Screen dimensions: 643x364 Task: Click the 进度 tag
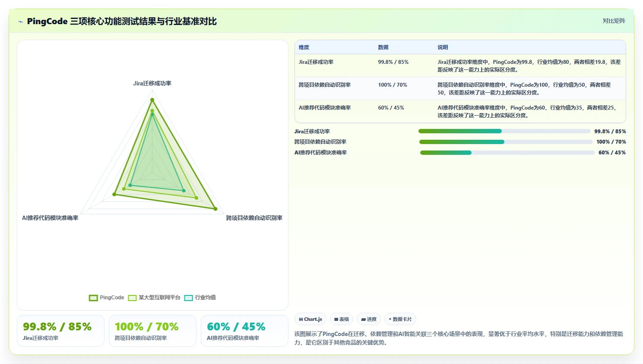point(369,319)
